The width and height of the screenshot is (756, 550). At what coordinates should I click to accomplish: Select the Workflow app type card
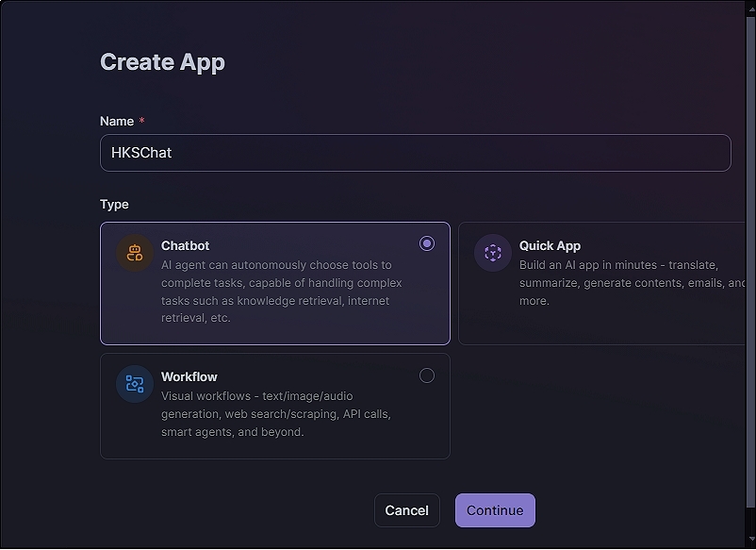(275, 406)
